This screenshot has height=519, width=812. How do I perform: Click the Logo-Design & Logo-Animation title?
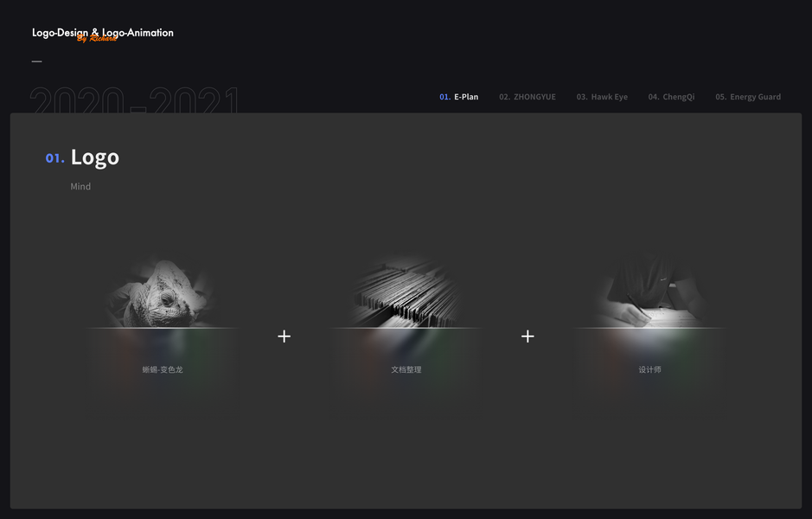coord(103,33)
